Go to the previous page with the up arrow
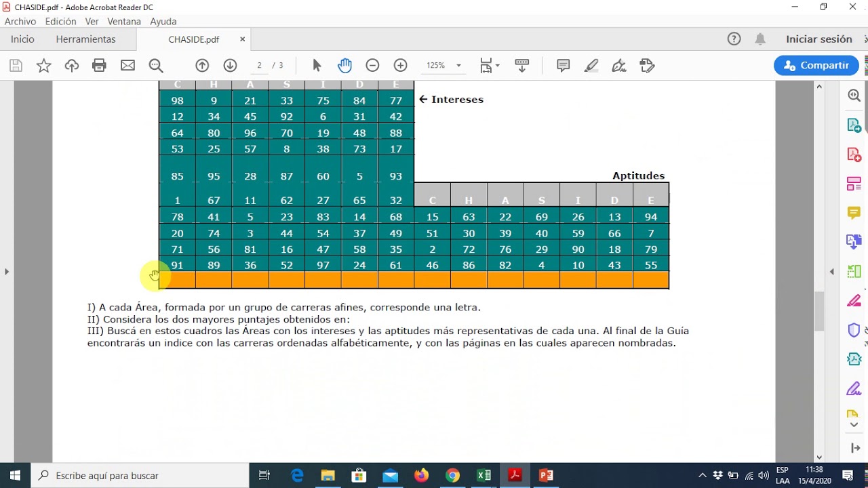 202,66
